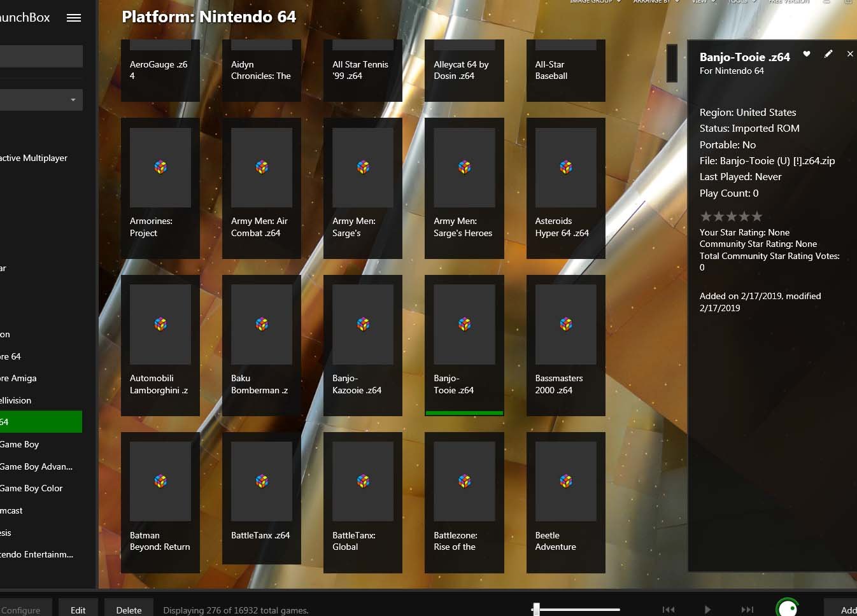Image resolution: width=857 pixels, height=616 pixels.
Task: Select BattleTanx: Global tile
Action: click(x=363, y=503)
